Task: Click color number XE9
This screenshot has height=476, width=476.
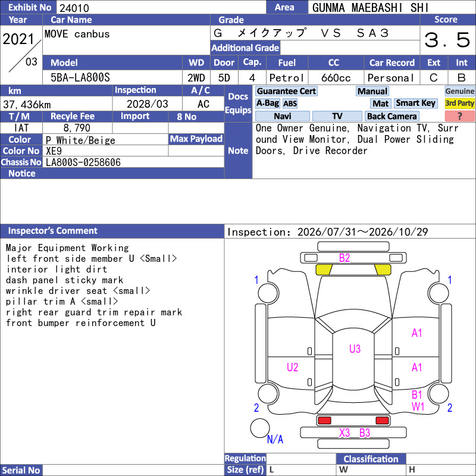Action: [x=54, y=151]
